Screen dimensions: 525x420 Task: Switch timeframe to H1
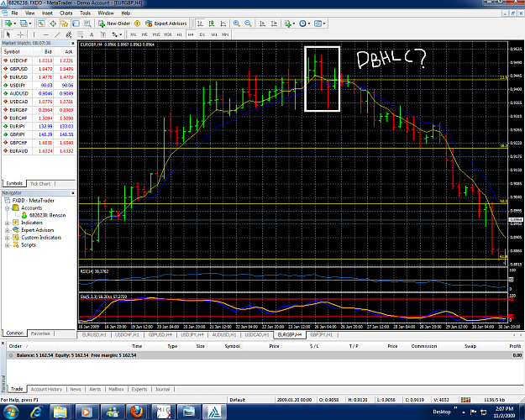(180, 34)
